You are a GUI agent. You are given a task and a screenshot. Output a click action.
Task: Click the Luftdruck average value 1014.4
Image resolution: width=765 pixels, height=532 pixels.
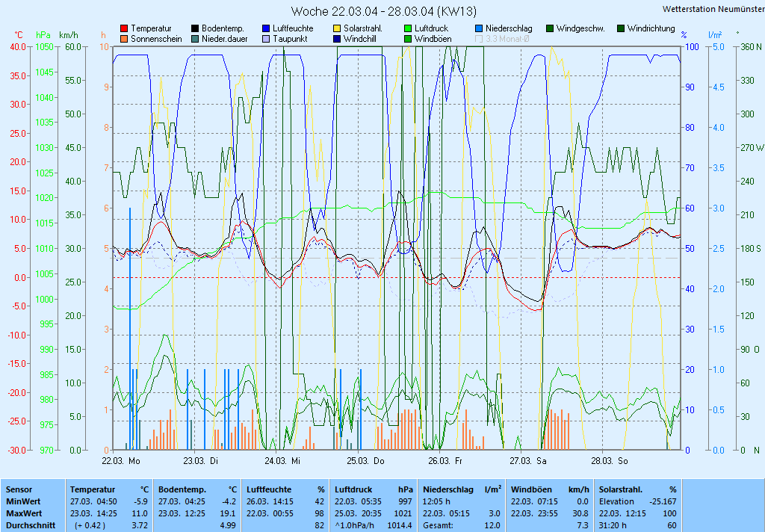coord(400,526)
